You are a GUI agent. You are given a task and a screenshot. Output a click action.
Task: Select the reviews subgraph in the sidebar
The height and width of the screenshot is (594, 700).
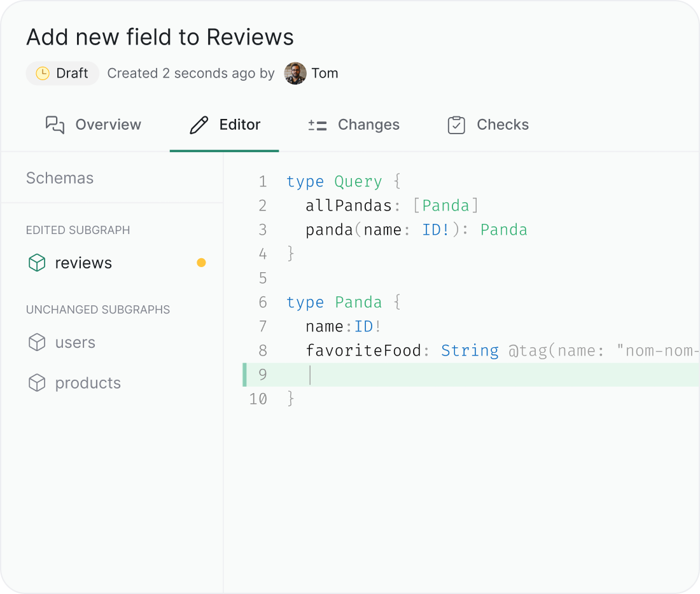(85, 263)
